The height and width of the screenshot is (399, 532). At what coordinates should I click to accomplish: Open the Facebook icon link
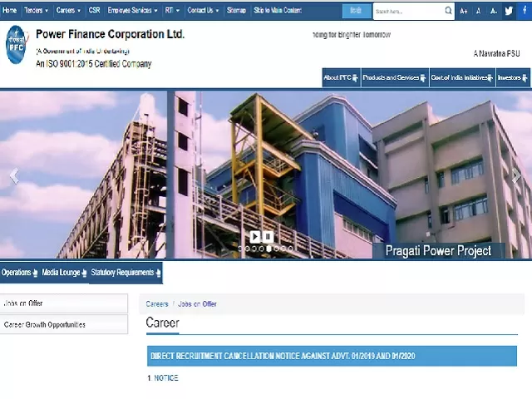click(525, 11)
